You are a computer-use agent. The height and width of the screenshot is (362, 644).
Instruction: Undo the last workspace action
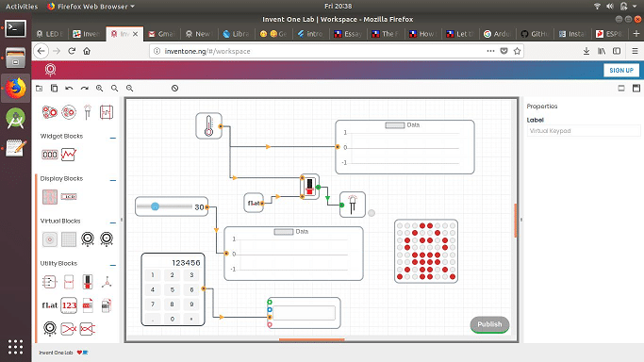[69, 89]
